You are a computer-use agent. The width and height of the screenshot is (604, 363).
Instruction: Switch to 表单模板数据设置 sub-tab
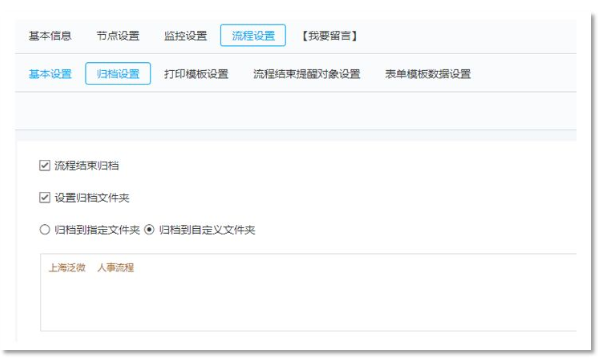tap(428, 74)
